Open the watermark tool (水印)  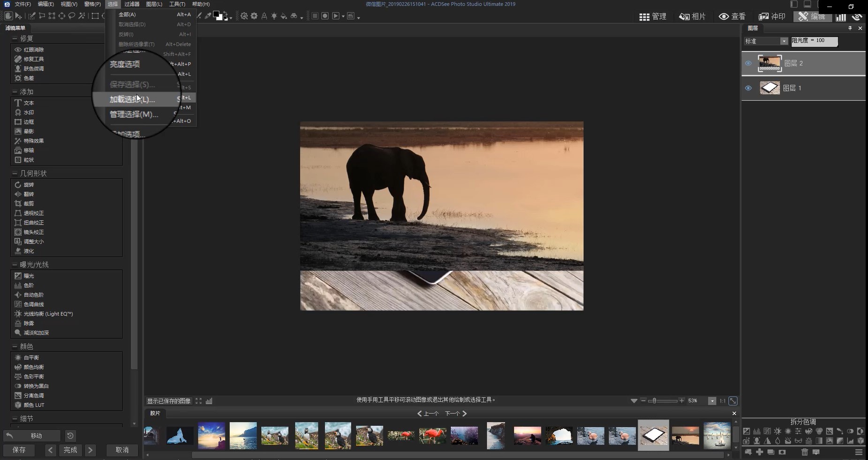(24, 113)
